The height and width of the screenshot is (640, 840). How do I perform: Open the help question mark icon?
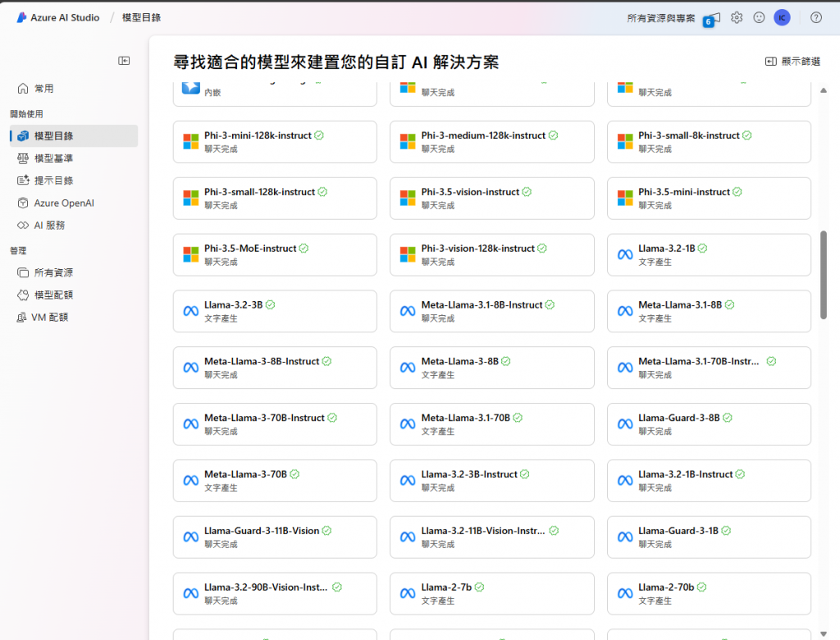point(816,18)
